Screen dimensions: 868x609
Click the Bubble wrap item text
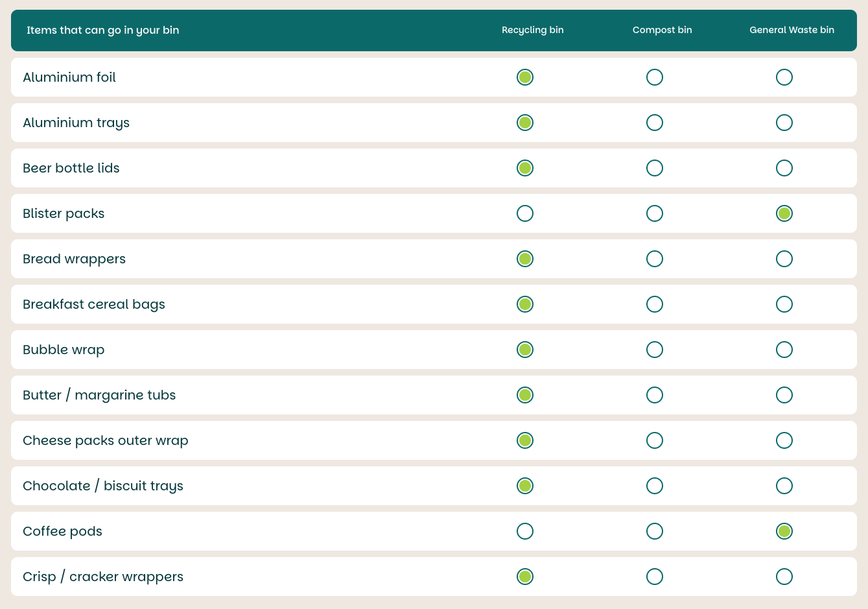[x=64, y=350]
